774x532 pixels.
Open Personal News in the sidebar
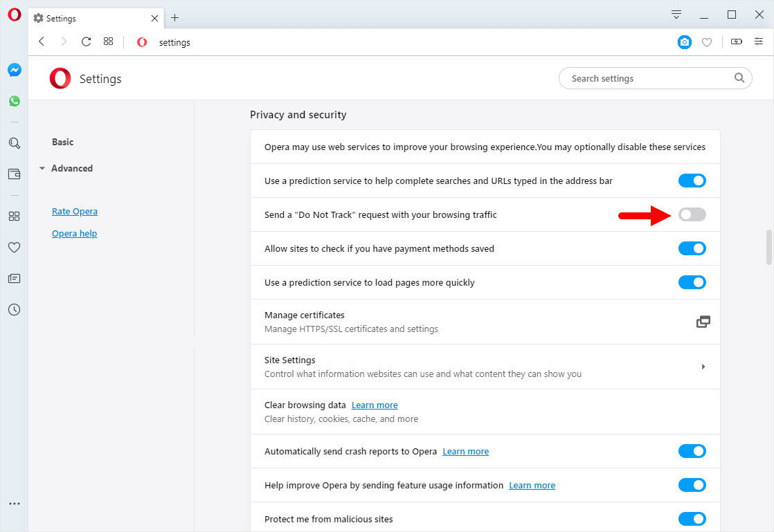pos(15,279)
